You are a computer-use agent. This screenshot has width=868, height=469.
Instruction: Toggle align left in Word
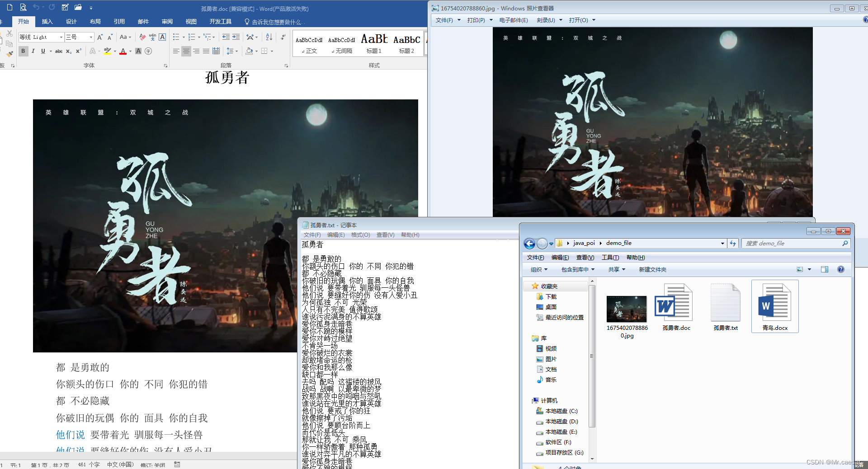(176, 51)
